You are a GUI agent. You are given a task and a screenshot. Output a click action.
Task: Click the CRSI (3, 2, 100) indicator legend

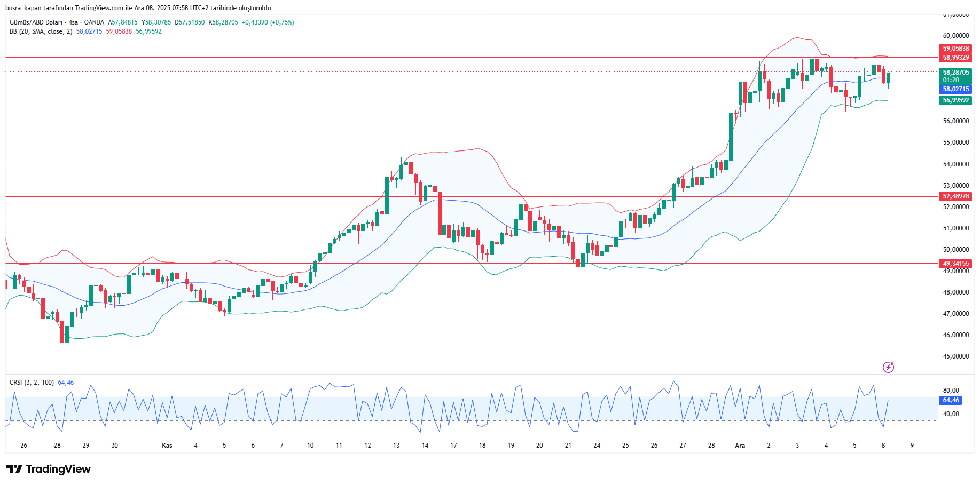click(x=32, y=383)
